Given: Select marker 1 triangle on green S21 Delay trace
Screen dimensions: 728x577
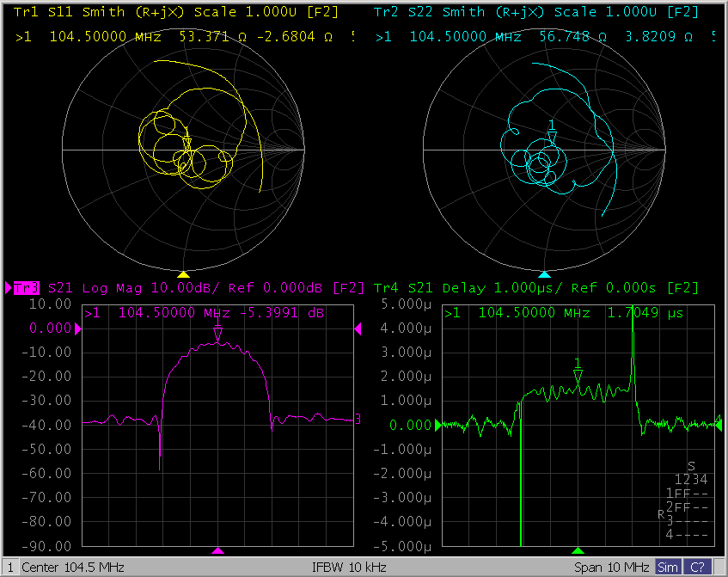Looking at the screenshot, I should click(578, 375).
